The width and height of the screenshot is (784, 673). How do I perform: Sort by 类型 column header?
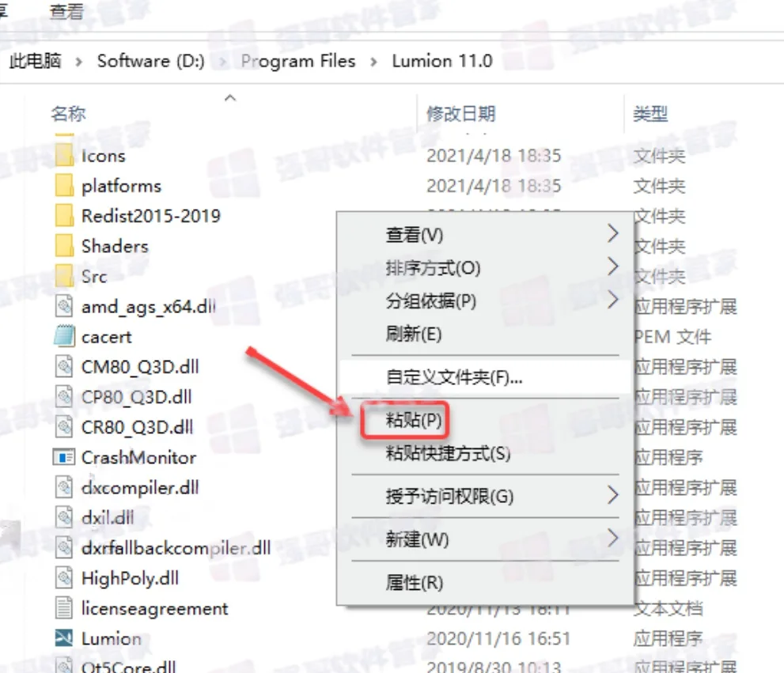pos(650,114)
